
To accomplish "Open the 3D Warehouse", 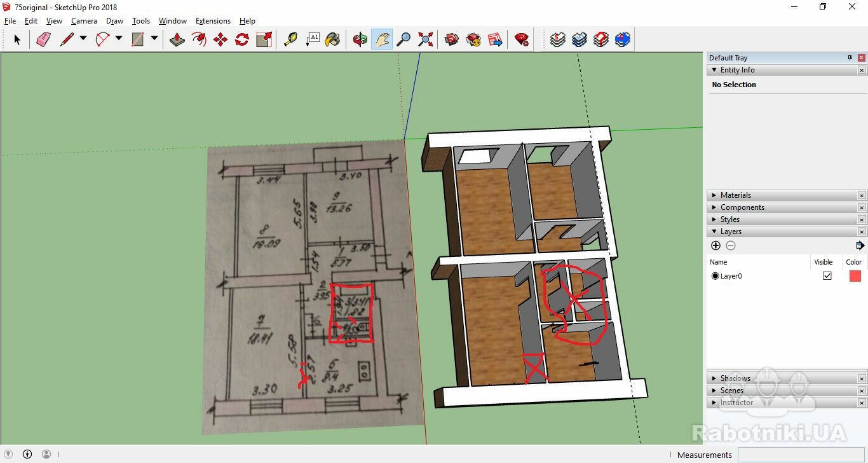I will [x=452, y=39].
